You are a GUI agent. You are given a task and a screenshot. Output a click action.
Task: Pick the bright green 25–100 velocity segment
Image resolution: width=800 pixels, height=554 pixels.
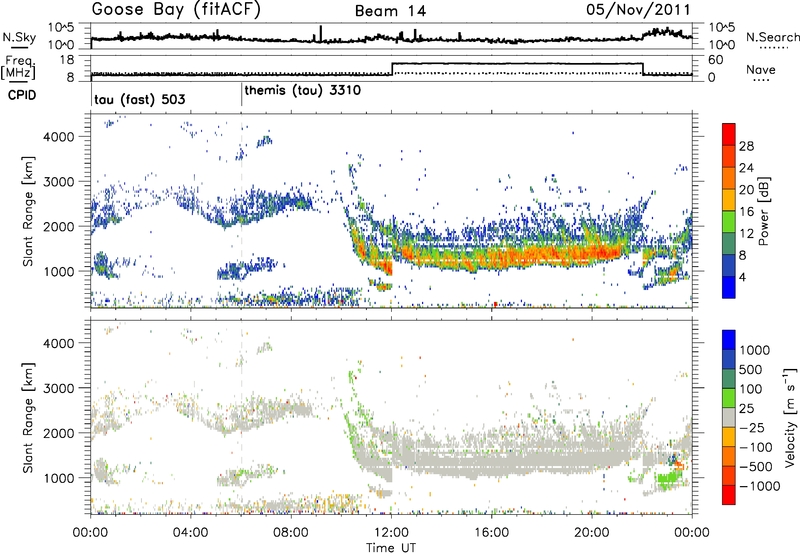pyautogui.click(x=729, y=398)
